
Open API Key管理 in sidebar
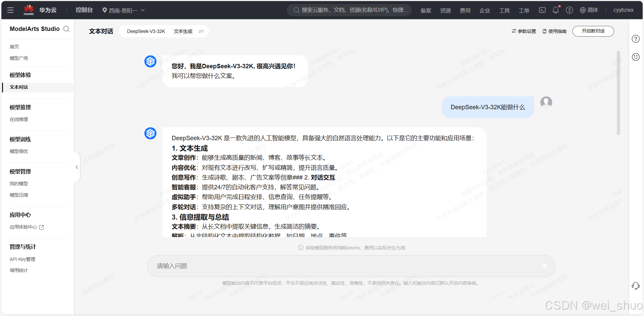pyautogui.click(x=22, y=259)
